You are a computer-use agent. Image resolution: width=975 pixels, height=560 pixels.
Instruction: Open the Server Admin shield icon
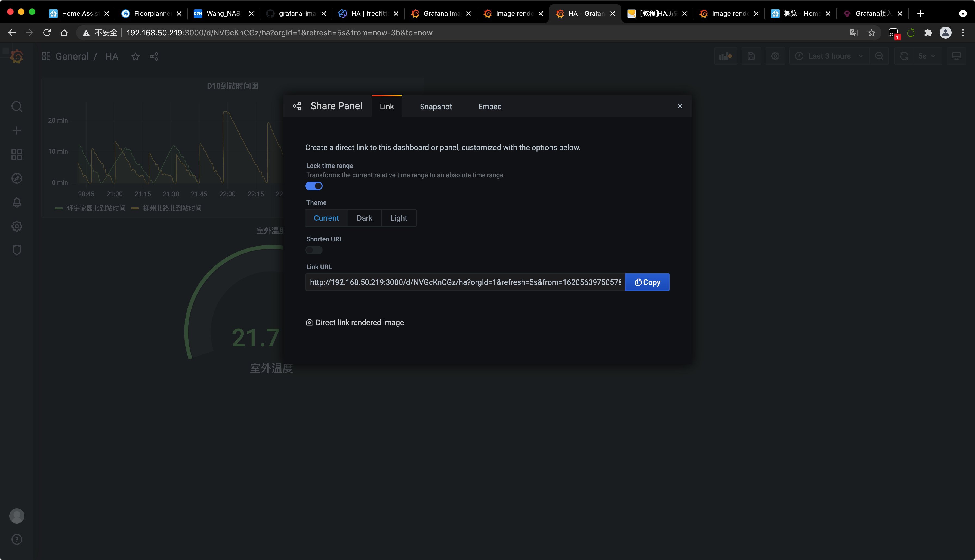[17, 250]
